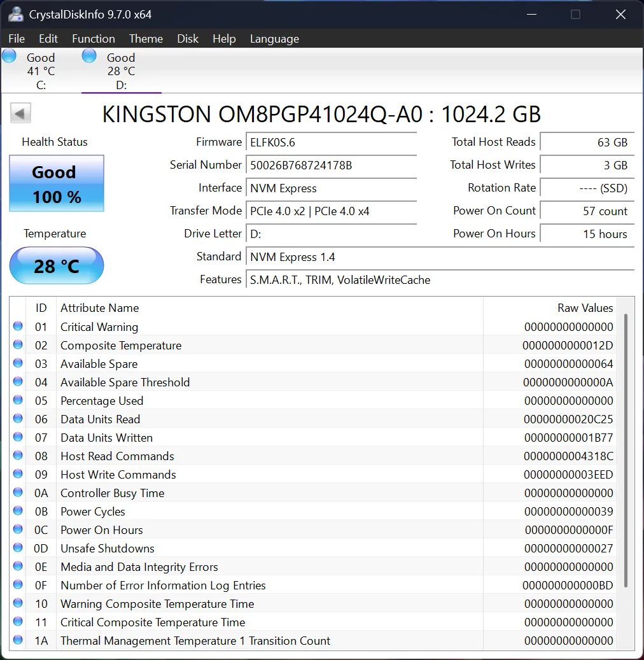644x660 pixels.
Task: Open the Edit menu
Action: tap(48, 39)
